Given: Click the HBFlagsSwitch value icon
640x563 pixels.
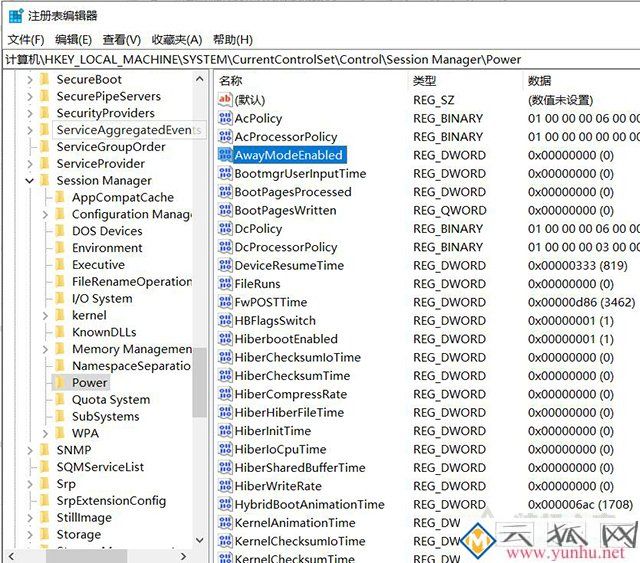Looking at the screenshot, I should coord(225,320).
